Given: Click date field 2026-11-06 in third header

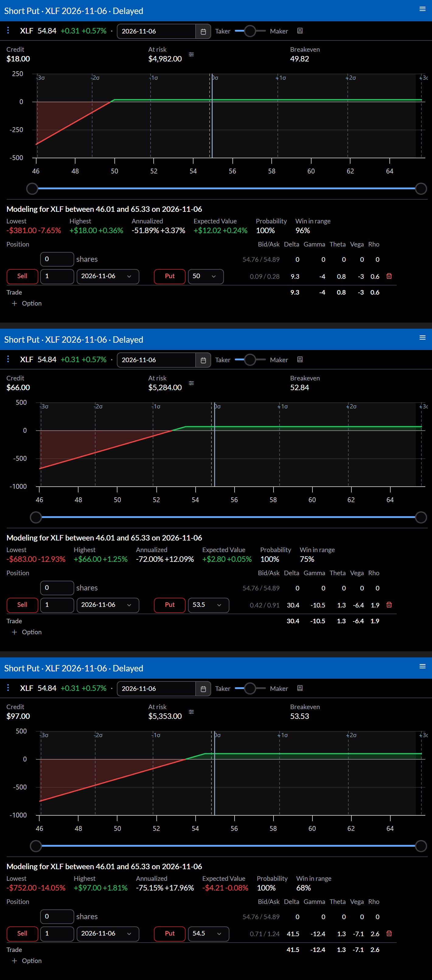Looking at the screenshot, I should click(156, 688).
